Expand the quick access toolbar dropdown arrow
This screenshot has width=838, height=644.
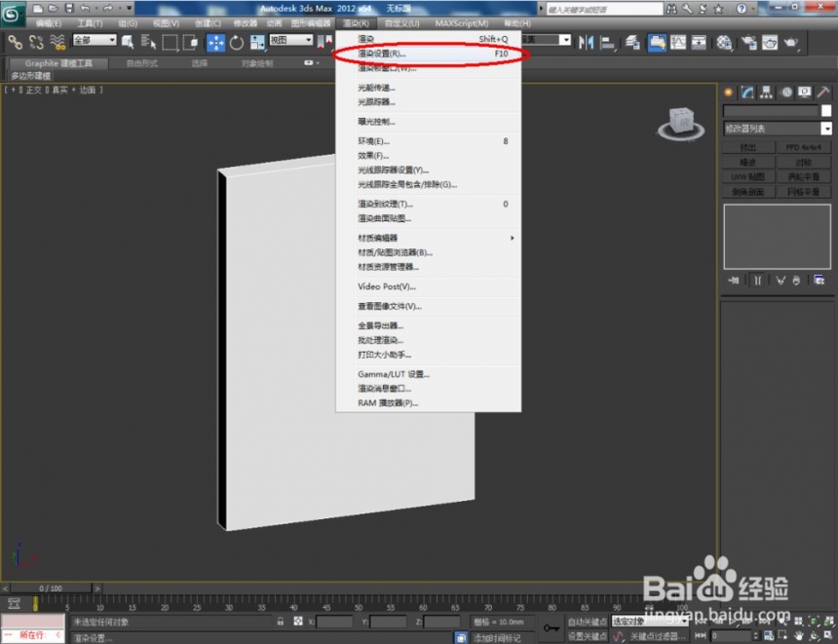[x=130, y=8]
